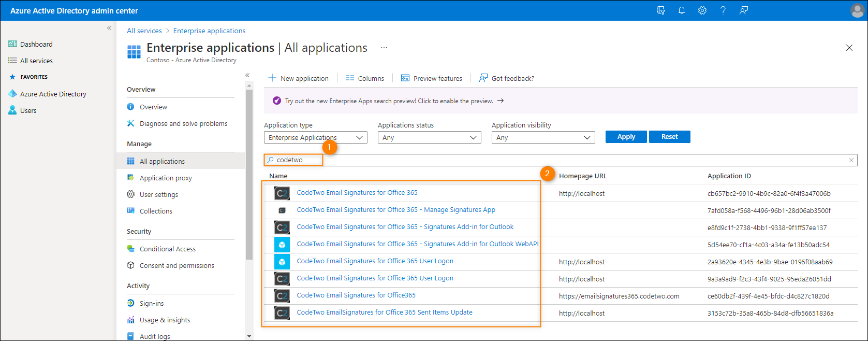This screenshot has height=341, width=868.
Task: Open the Application visibility dropdown
Action: 543,137
